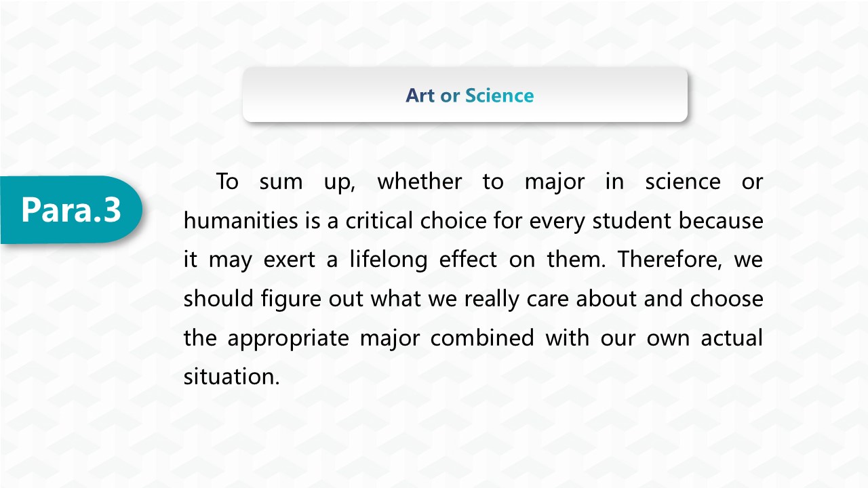Click the final word situation

pos(231,377)
